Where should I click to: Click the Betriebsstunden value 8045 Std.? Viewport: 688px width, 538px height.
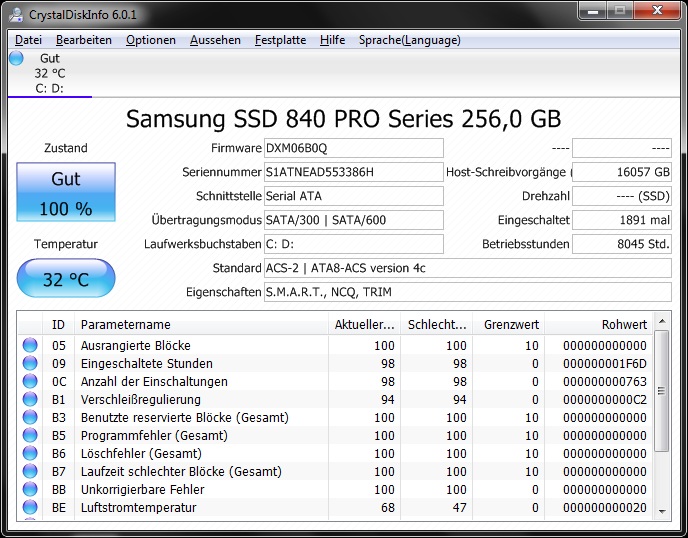[x=622, y=244]
